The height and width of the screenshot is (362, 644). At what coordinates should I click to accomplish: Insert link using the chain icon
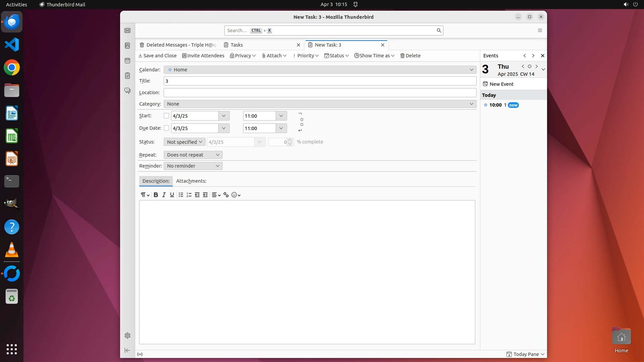226,195
